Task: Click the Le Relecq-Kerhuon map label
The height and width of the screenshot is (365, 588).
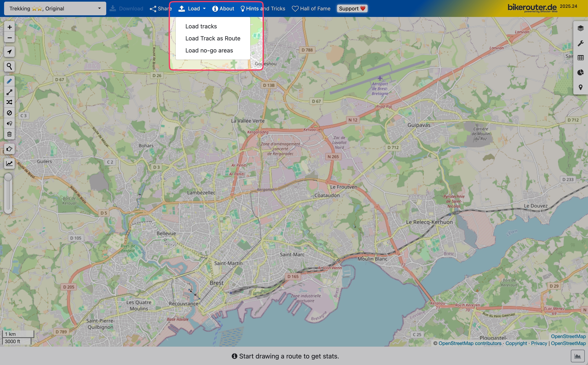Action: 429,222
